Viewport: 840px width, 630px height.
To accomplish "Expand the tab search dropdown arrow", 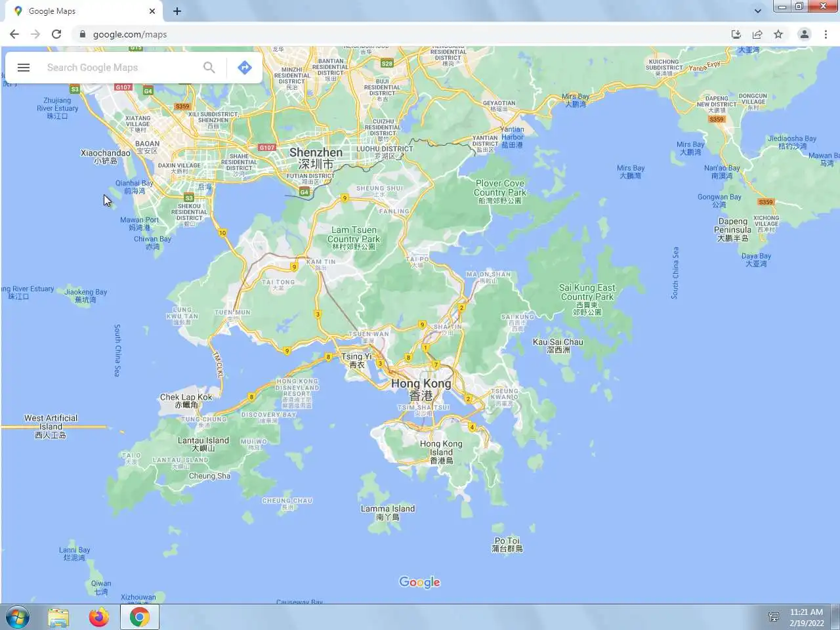I will (x=758, y=11).
